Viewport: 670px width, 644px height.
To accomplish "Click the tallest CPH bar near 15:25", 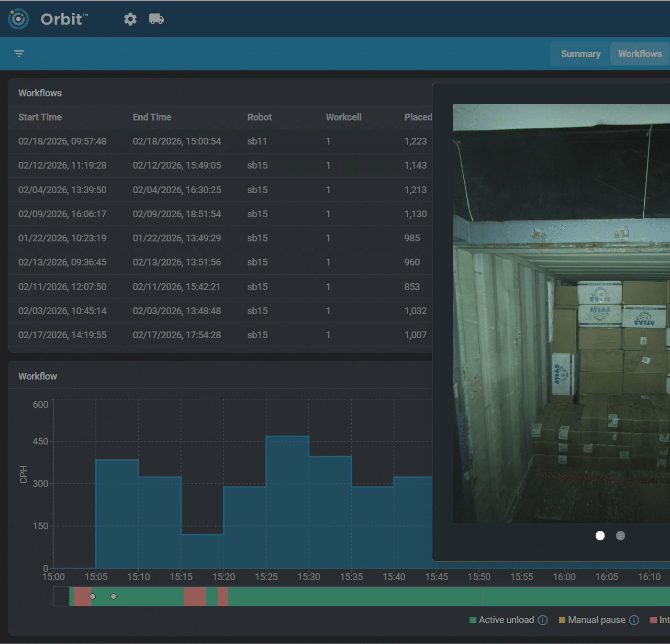I will (288, 497).
